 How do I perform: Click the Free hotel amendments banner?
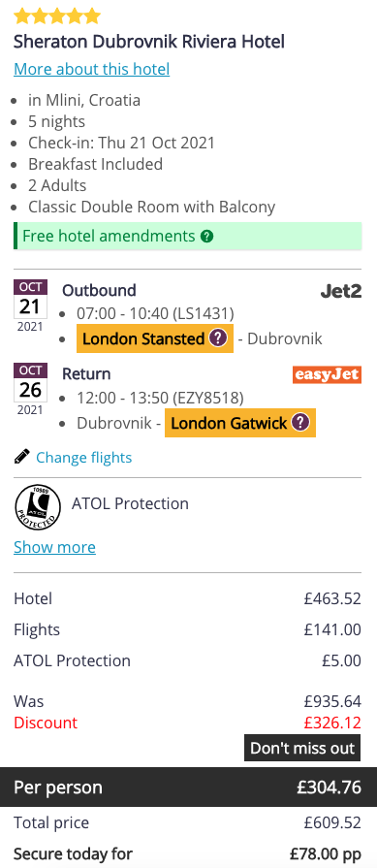[x=188, y=237]
